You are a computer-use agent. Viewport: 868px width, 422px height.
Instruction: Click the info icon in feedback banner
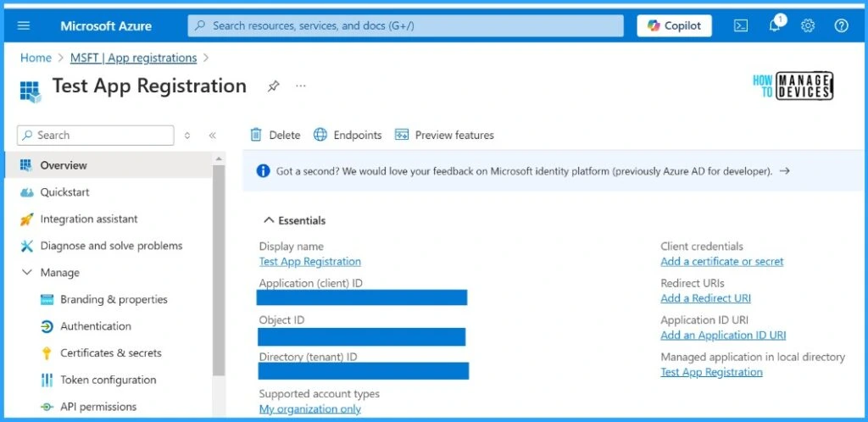pyautogui.click(x=263, y=171)
